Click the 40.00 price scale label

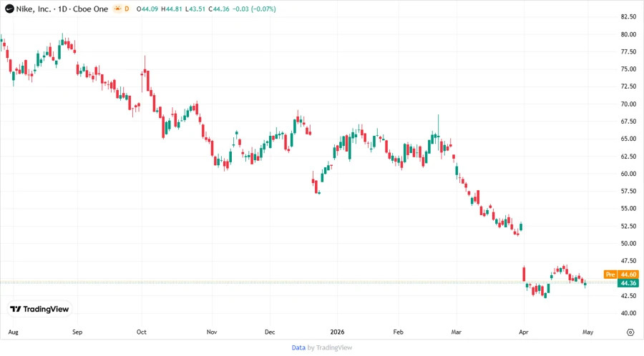point(628,313)
